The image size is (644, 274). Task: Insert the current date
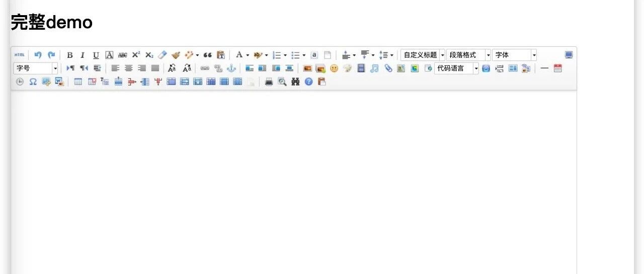click(557, 68)
